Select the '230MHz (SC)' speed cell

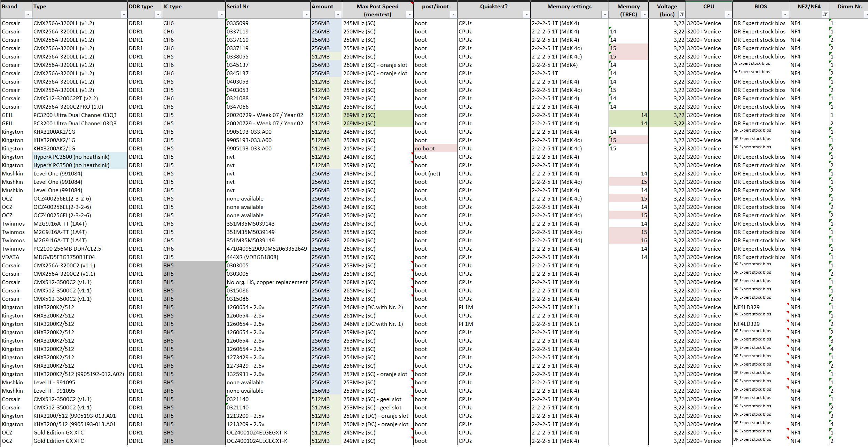tap(378, 98)
